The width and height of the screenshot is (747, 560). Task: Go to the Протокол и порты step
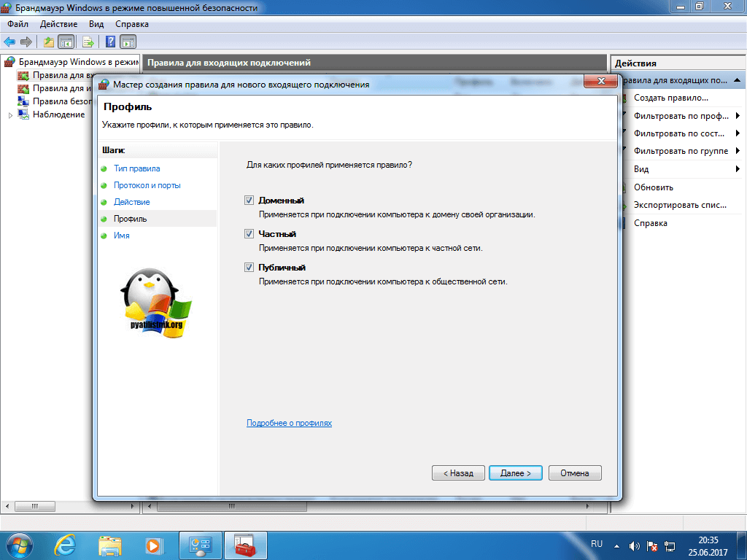click(147, 185)
